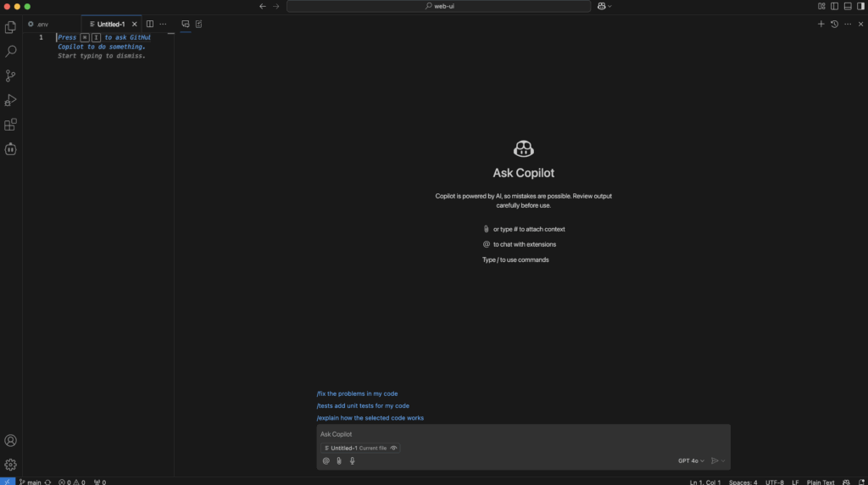The image size is (868, 485).
Task: Click the Untitled-1 Current file context chip
Action: coord(359,448)
